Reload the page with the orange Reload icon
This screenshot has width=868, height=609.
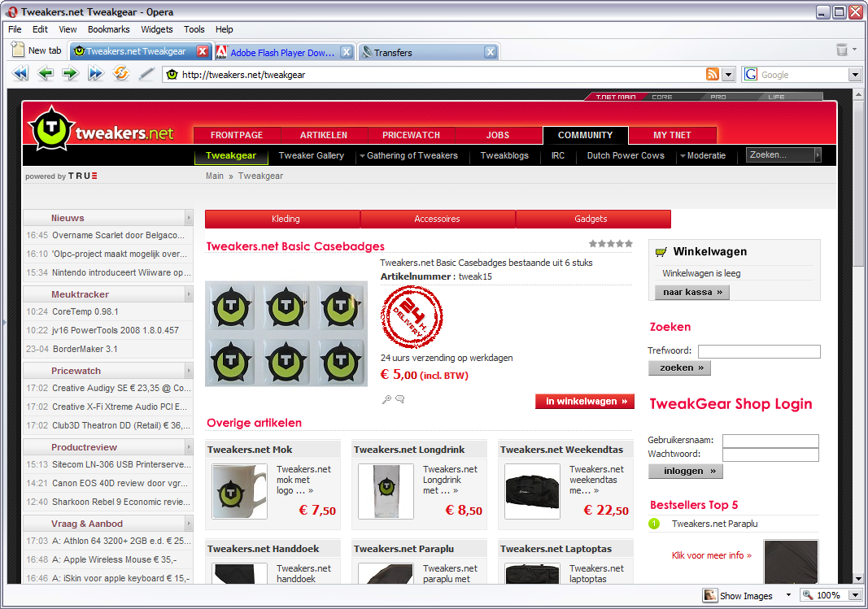point(120,73)
